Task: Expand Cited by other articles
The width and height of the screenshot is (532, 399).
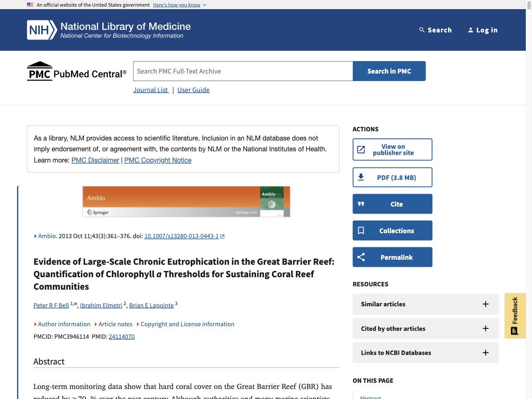Action: click(x=485, y=328)
